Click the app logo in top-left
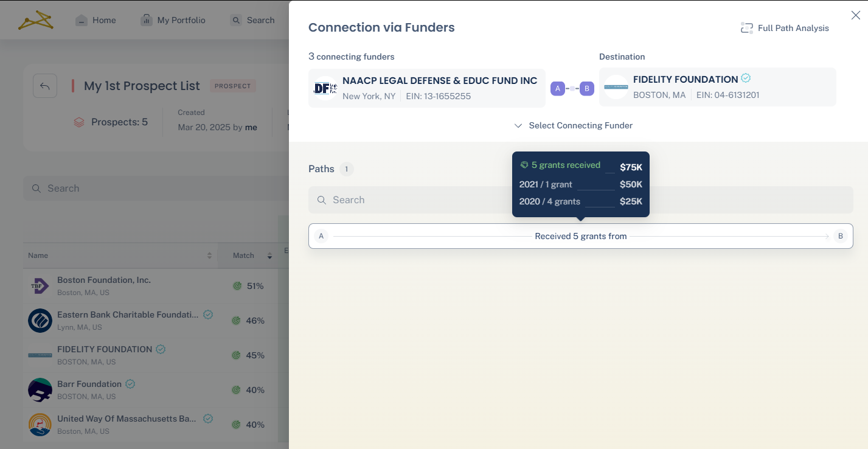Viewport: 868px width, 449px height. [x=35, y=20]
